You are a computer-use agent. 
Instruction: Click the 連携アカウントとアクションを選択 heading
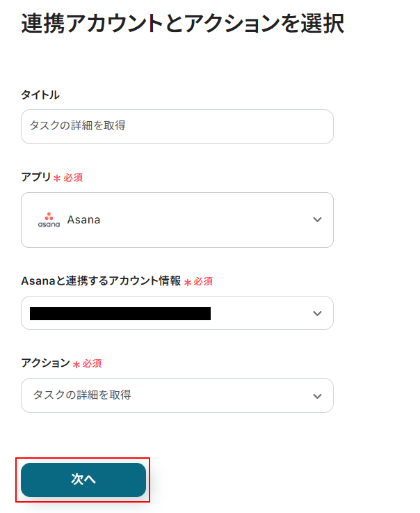(x=182, y=23)
